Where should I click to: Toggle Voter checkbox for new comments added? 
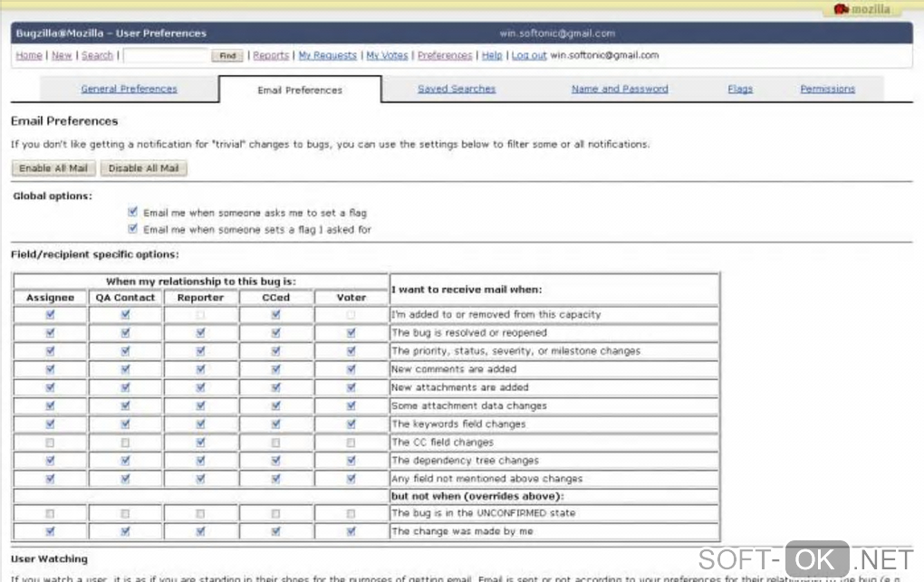tap(351, 369)
